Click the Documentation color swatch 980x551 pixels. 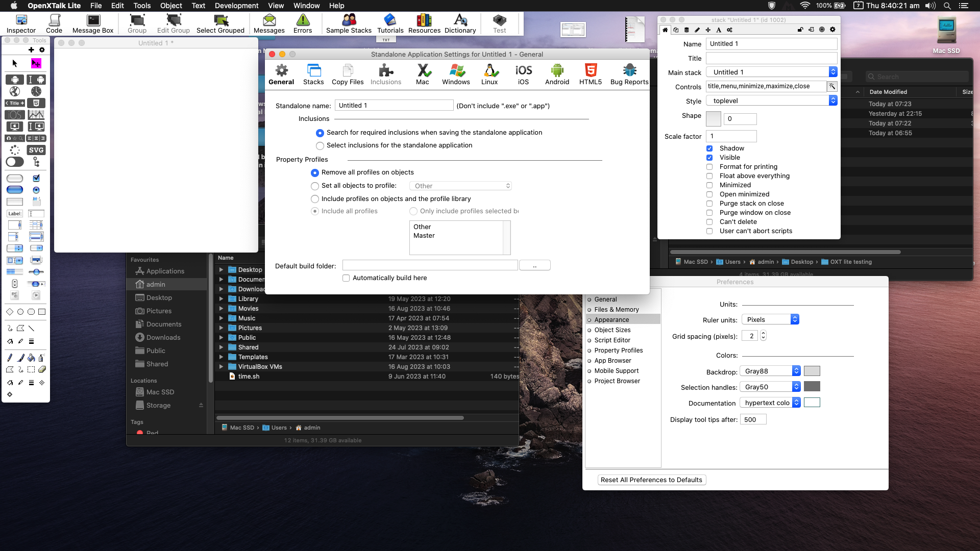(x=812, y=403)
